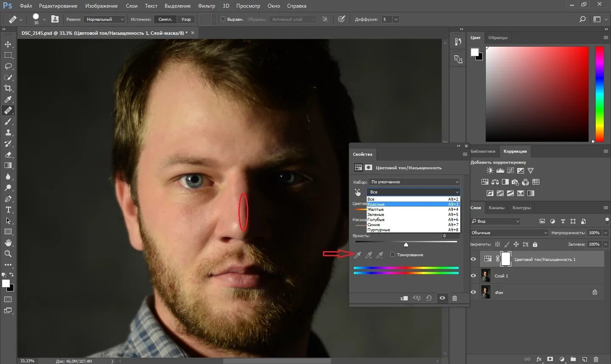The width and height of the screenshot is (611, 364).
Task: Reset adjustment defaults in Properties panel
Action: pos(429,298)
